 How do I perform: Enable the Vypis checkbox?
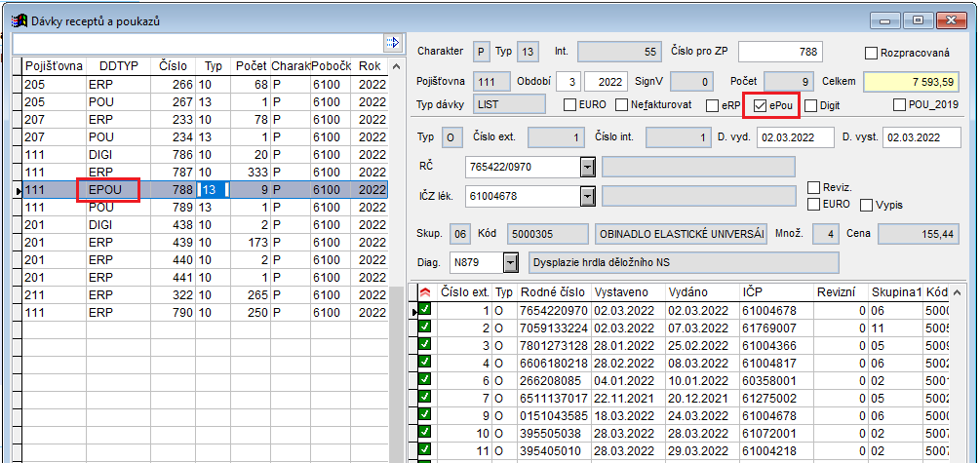[x=866, y=205]
